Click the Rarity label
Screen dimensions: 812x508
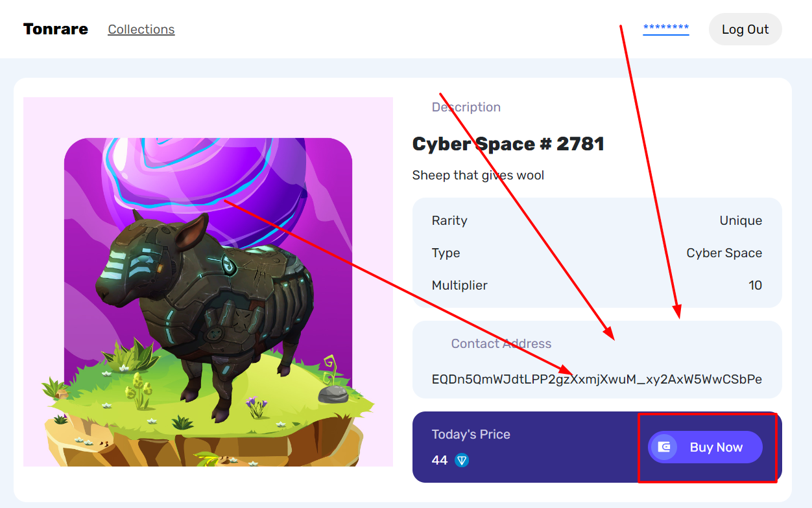point(449,220)
